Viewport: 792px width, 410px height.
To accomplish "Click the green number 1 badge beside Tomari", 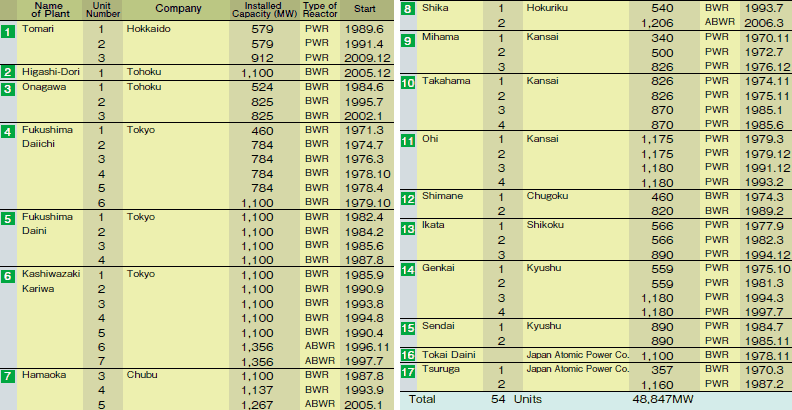I will tap(8, 31).
